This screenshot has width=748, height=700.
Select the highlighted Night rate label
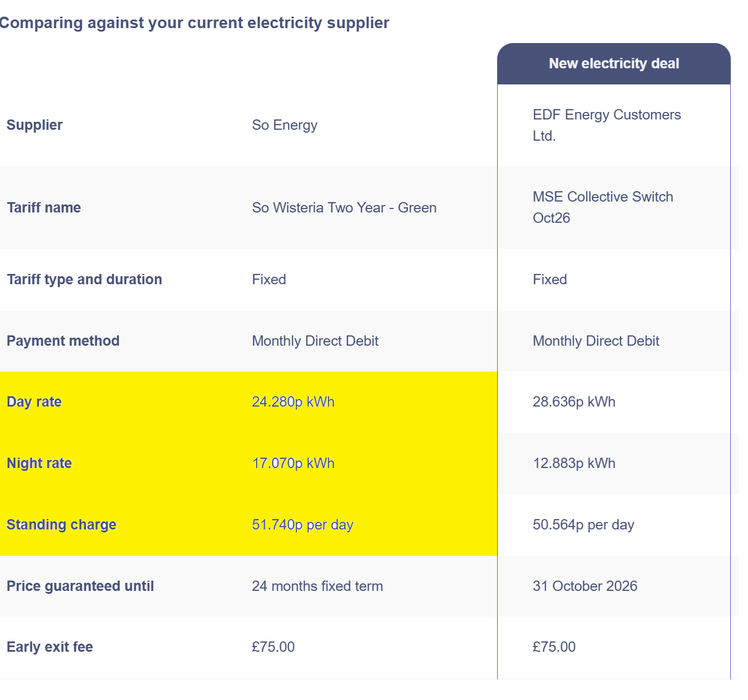tap(39, 463)
